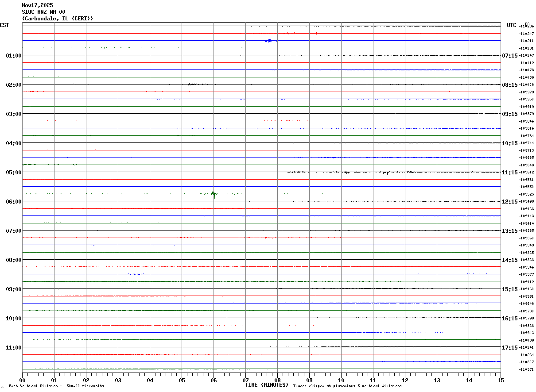Click the UTC timezone label

coord(512,25)
